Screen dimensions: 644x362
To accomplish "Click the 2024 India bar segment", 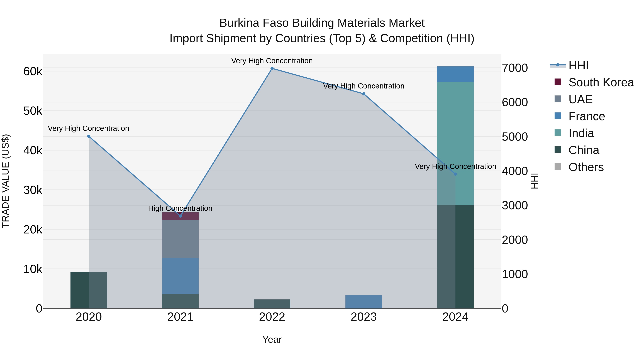I will click(455, 144).
